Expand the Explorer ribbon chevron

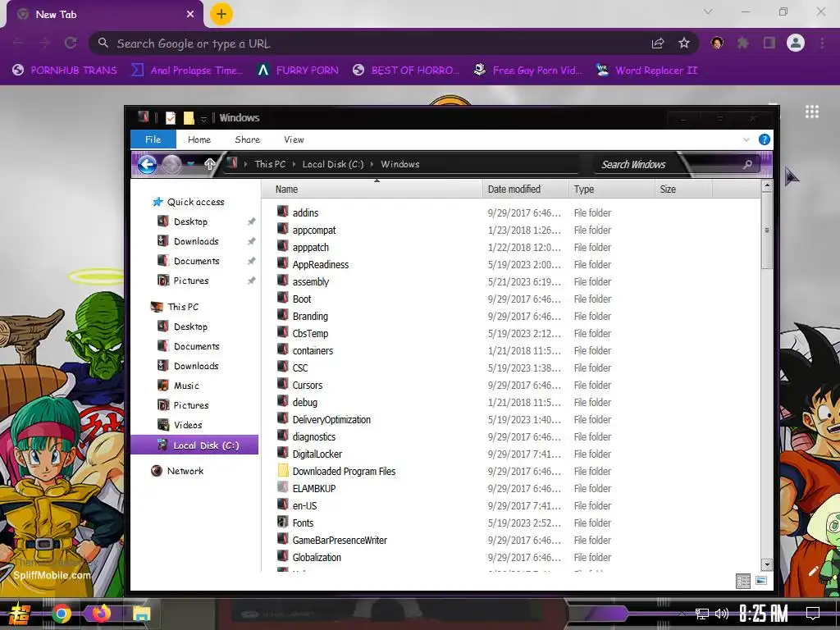746,139
